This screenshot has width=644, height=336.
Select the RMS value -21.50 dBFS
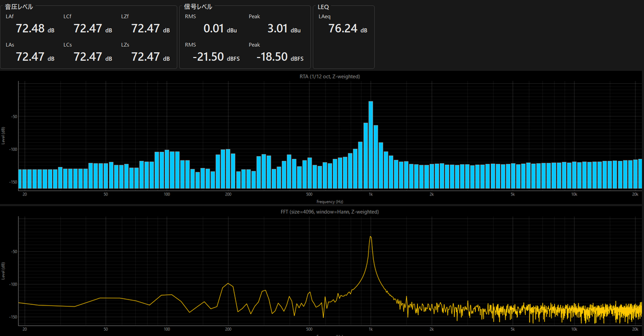click(x=216, y=56)
